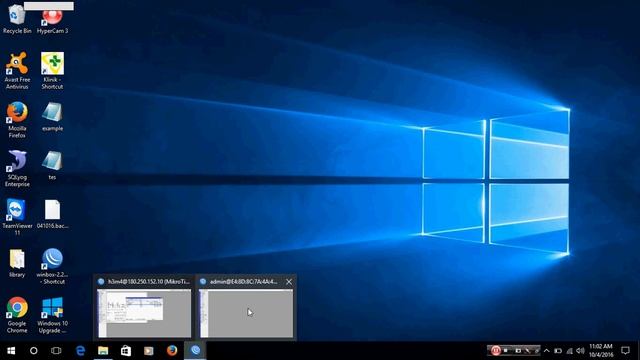The image size is (640, 360).
Task: Open the Store app from taskbar
Action: click(126, 351)
